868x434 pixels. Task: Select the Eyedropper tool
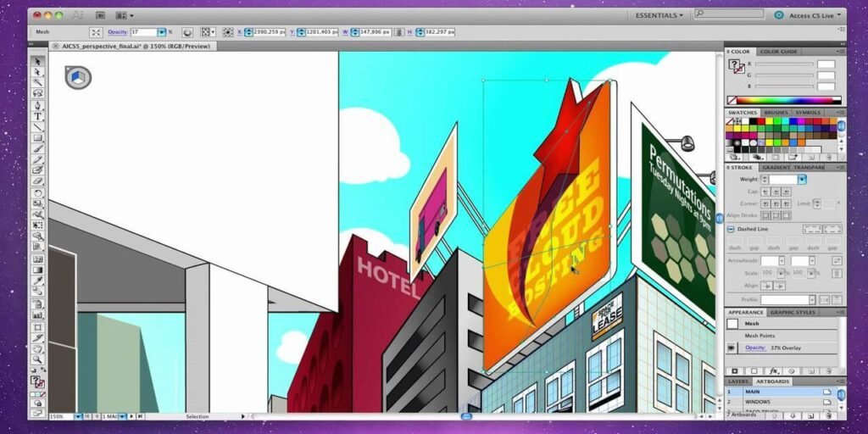click(37, 280)
